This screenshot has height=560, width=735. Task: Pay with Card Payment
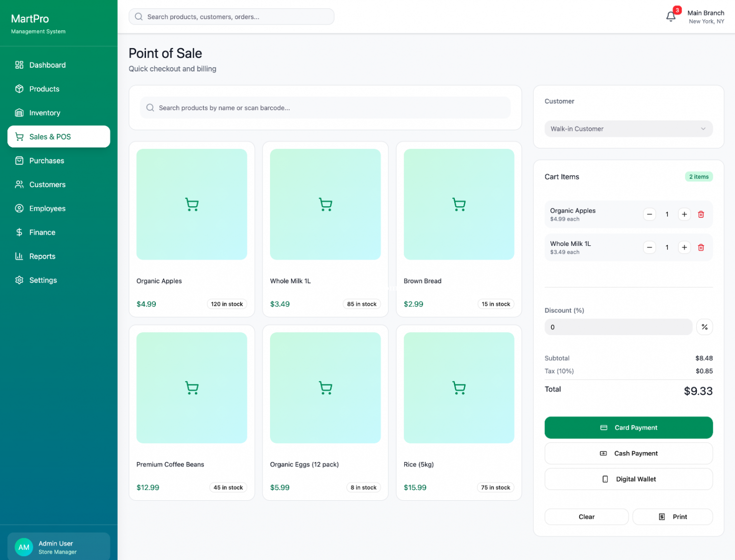coord(628,428)
